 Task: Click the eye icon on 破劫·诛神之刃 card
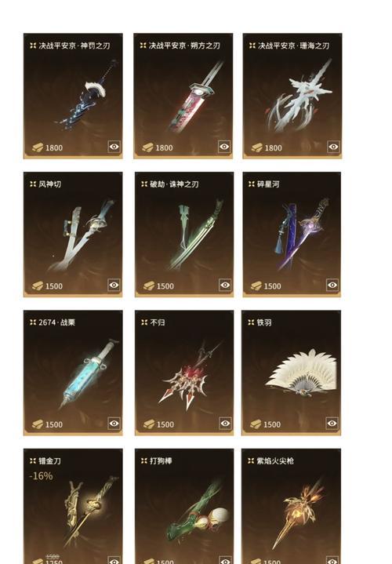(x=225, y=285)
